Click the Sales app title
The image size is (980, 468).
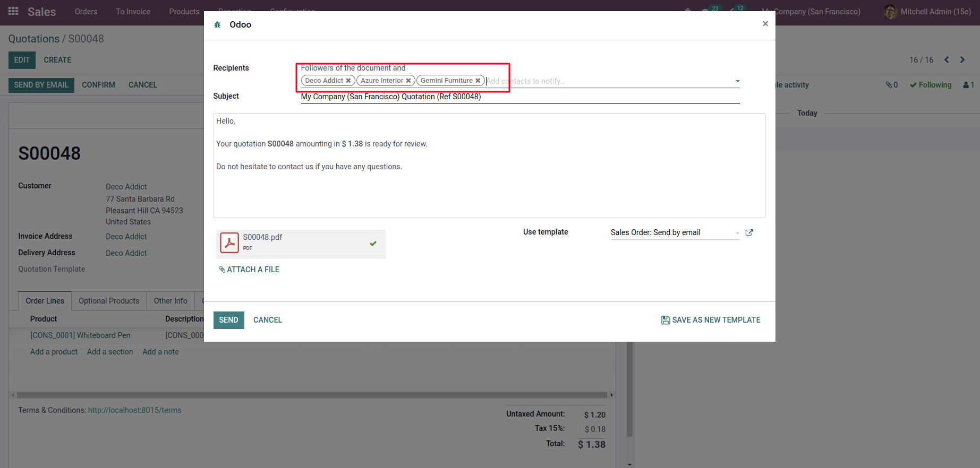(42, 12)
